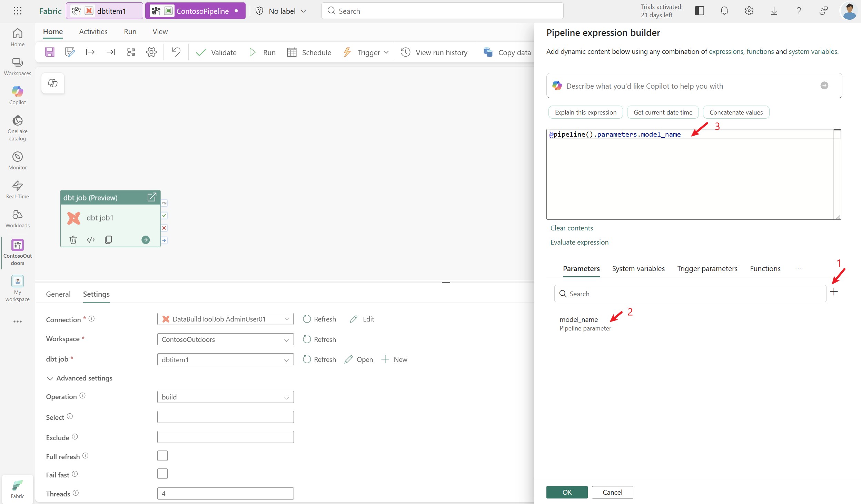Click Get current date time suggestion
The height and width of the screenshot is (504, 861).
663,112
